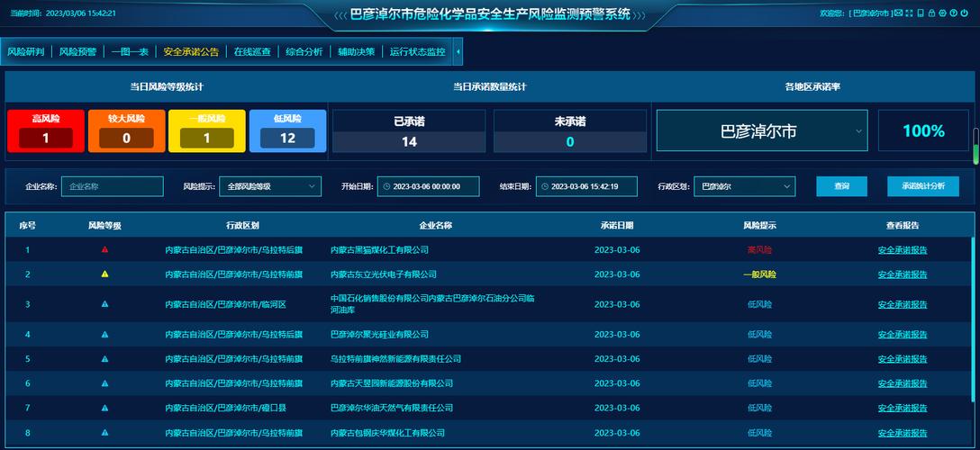
Task: Click the blue warning triangle in row 6
Action: 105,382
